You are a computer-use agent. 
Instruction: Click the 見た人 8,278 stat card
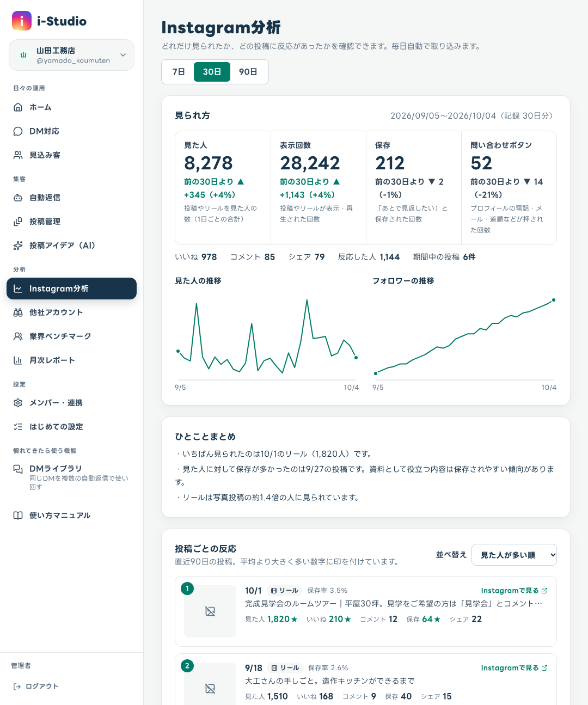coord(223,188)
